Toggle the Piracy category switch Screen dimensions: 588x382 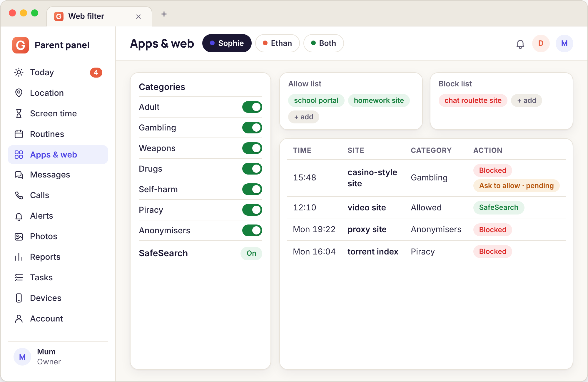point(252,210)
